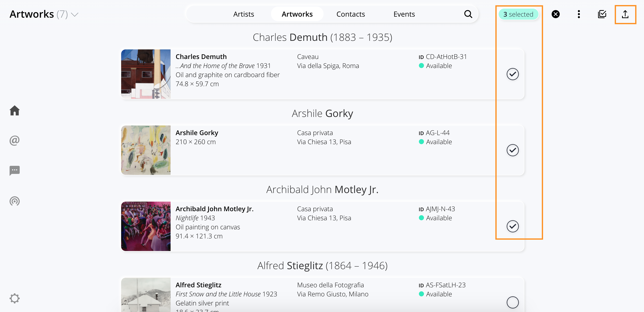
Task: Open the Home icon in the sidebar
Action: [x=15, y=110]
